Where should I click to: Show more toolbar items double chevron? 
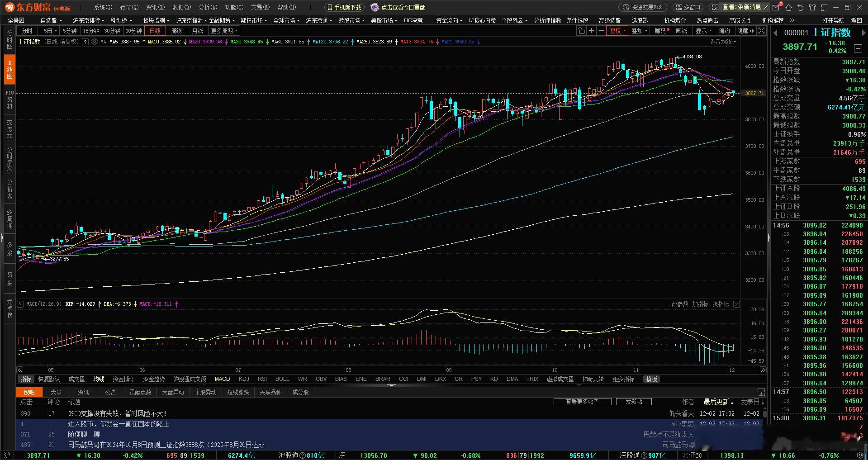(792, 20)
